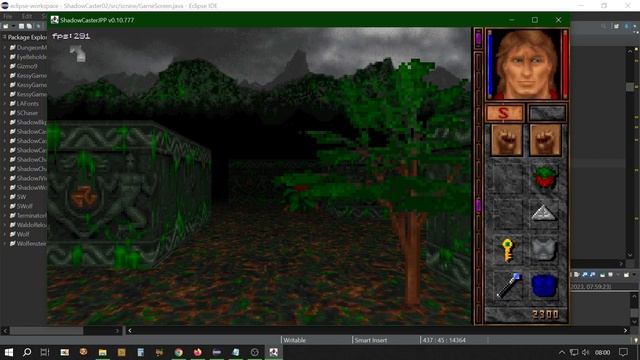Expand the Gizmo9 project
The width and height of the screenshot is (640, 360).
click(x=4, y=66)
